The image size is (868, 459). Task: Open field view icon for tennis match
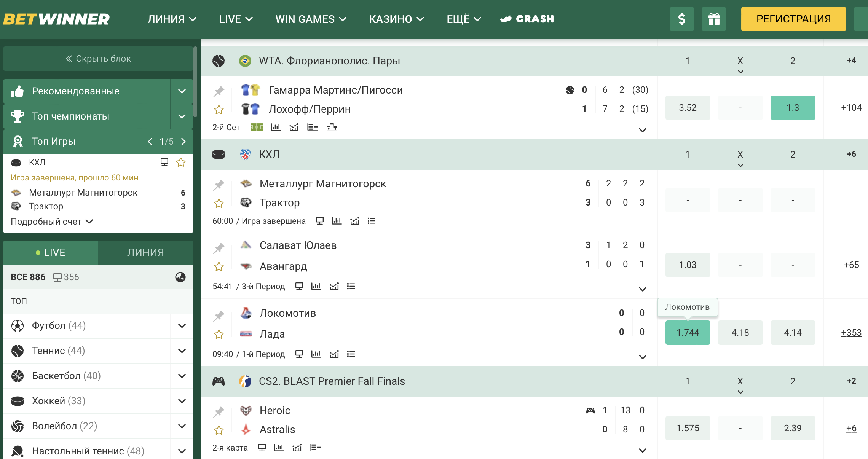(x=256, y=127)
